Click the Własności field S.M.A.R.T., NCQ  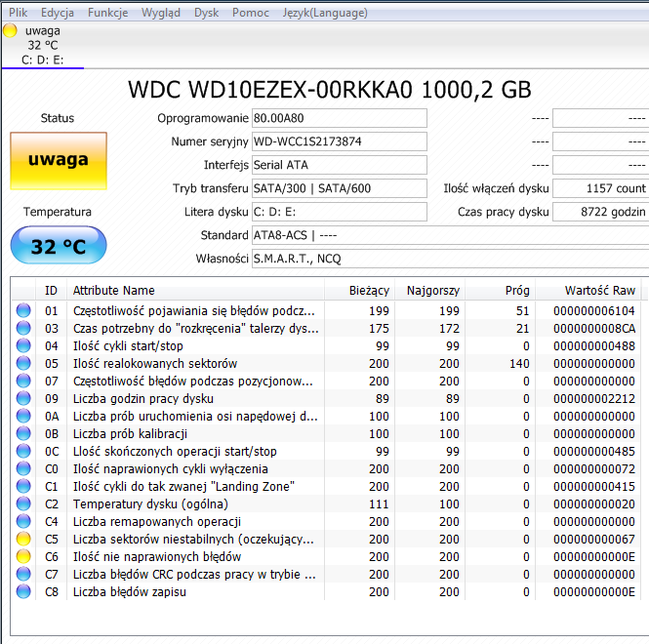tap(450, 259)
